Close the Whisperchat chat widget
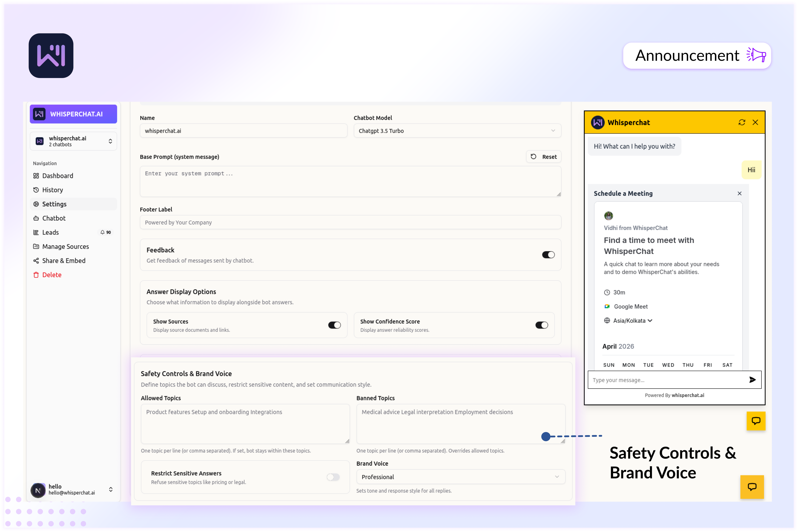 pos(755,122)
